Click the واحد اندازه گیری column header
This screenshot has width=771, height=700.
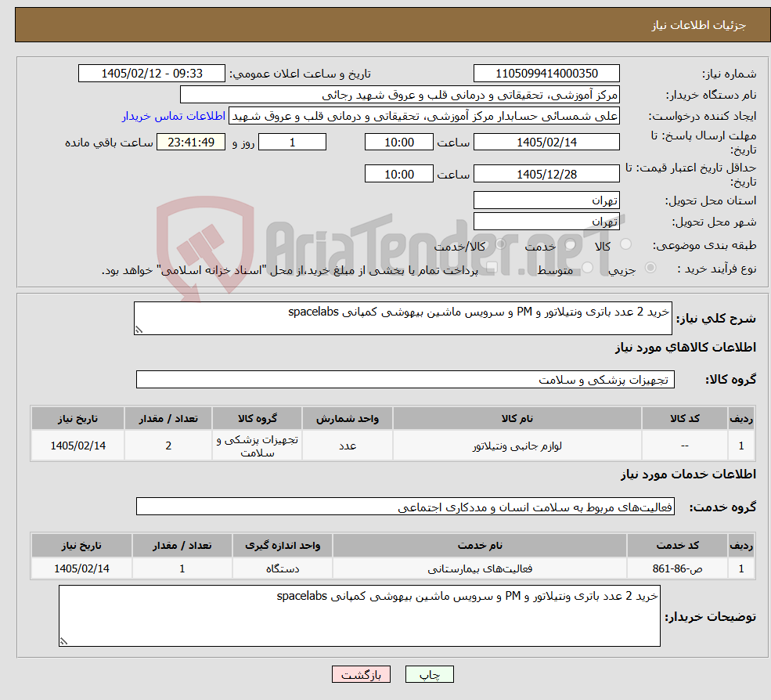[x=283, y=546]
